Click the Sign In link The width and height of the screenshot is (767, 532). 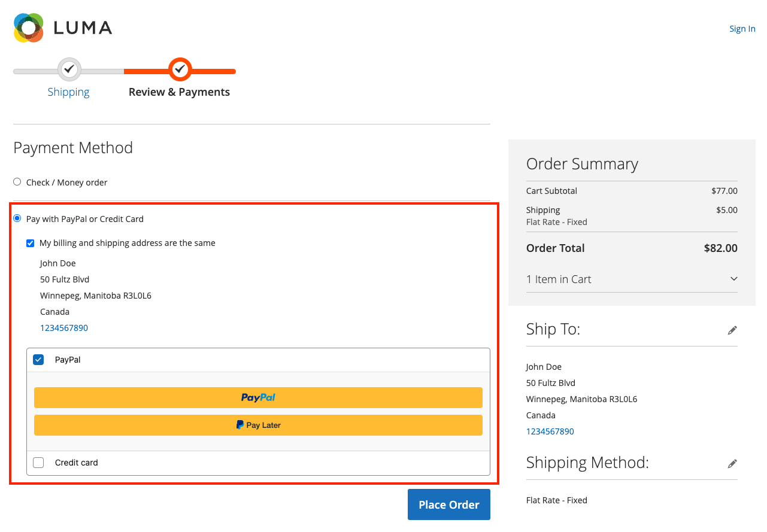741,28
